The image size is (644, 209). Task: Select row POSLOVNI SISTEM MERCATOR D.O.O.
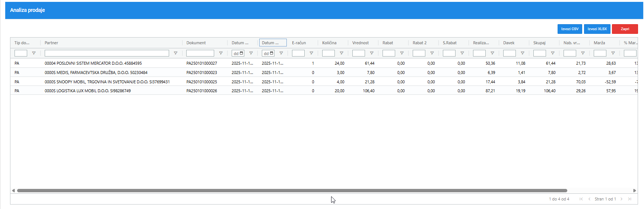324,63
